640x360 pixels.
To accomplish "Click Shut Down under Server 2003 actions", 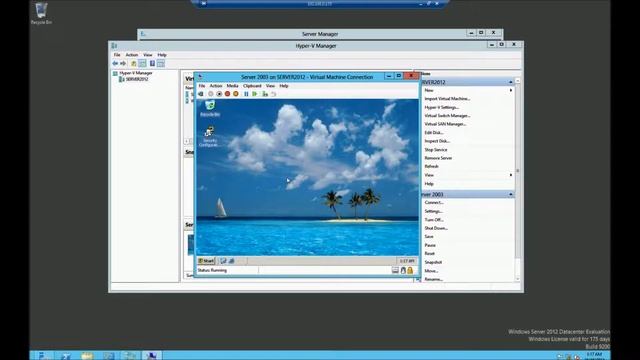I will (x=436, y=228).
